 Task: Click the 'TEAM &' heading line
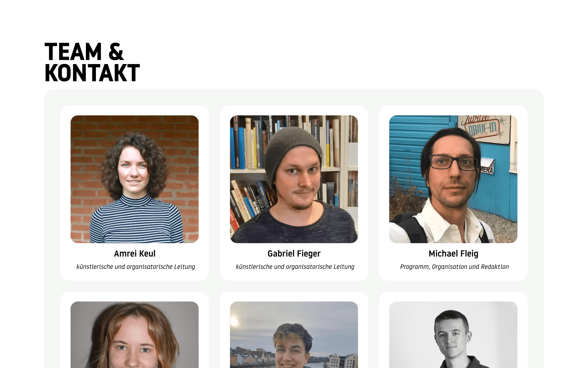tap(84, 52)
